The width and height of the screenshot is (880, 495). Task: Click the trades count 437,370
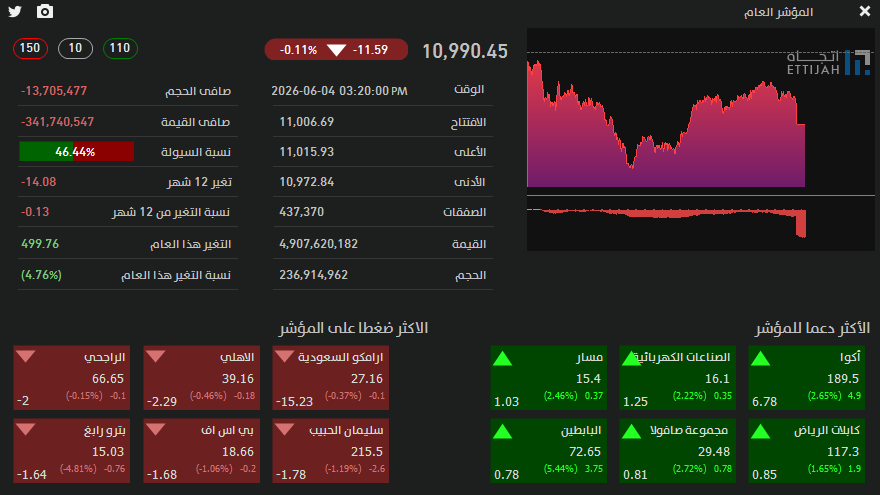point(301,212)
